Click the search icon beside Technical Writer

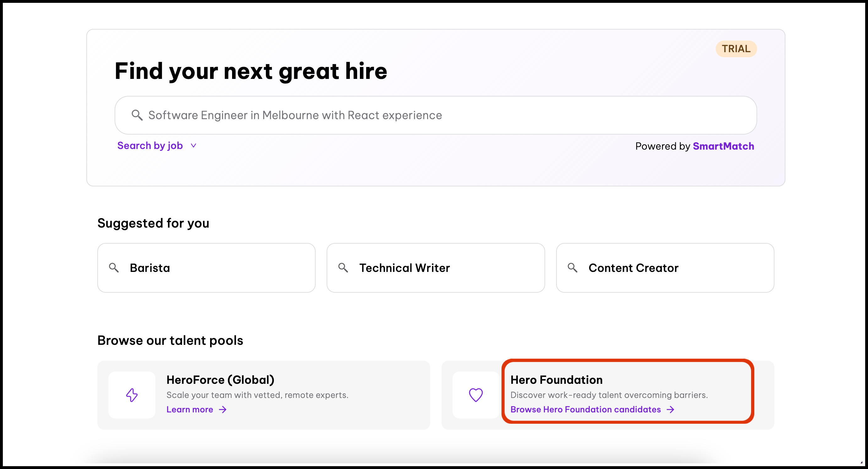pos(343,268)
